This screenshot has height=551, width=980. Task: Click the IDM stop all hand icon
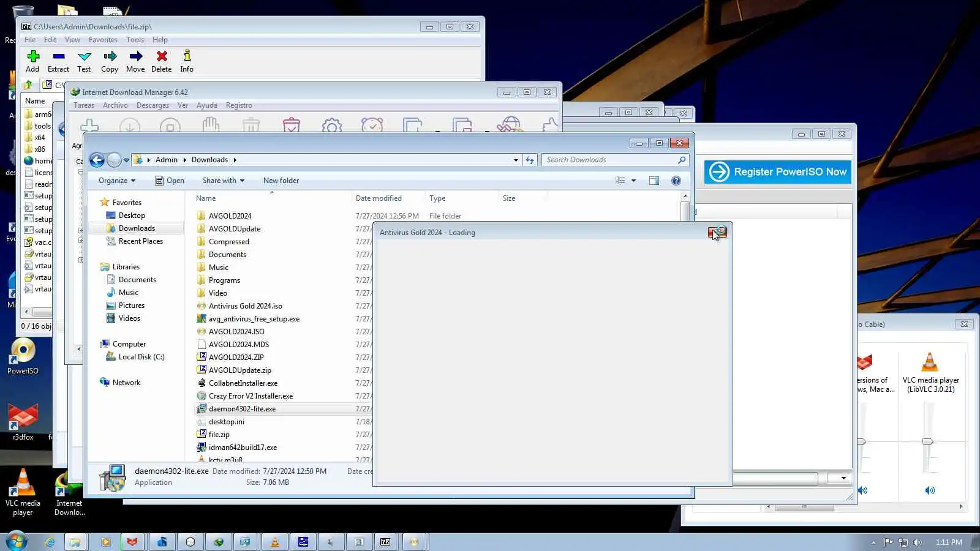tap(211, 126)
